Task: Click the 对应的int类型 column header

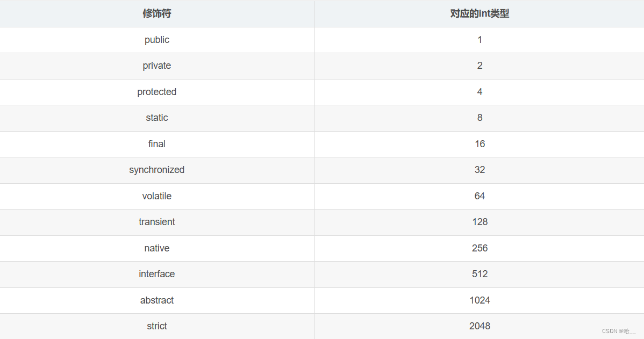Action: (480, 14)
